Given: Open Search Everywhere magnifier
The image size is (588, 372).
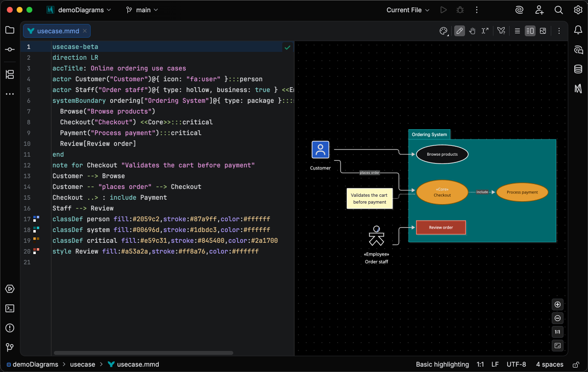Looking at the screenshot, I should click(559, 10).
